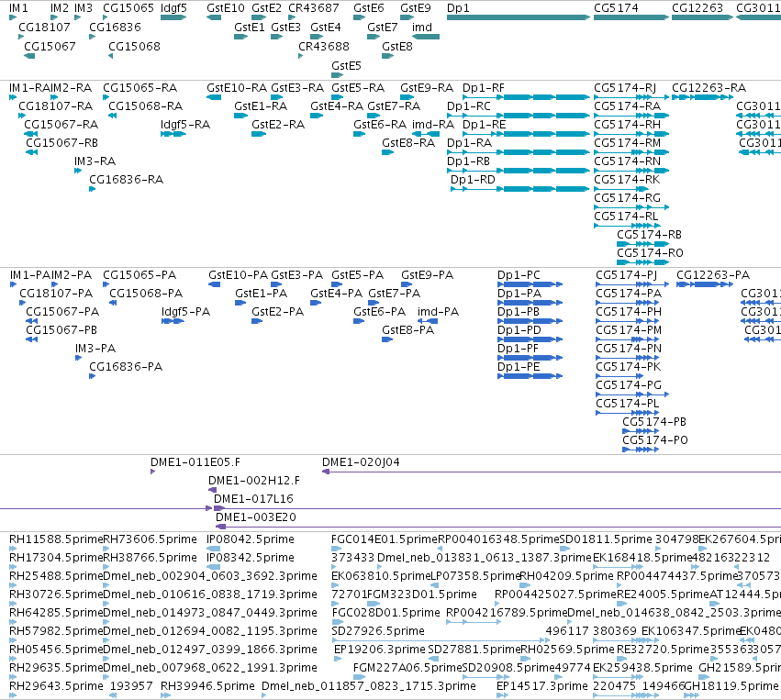Screen dimensions: 781x700
Task: Select the Idgf5-RA transcript label
Action: tap(185, 125)
